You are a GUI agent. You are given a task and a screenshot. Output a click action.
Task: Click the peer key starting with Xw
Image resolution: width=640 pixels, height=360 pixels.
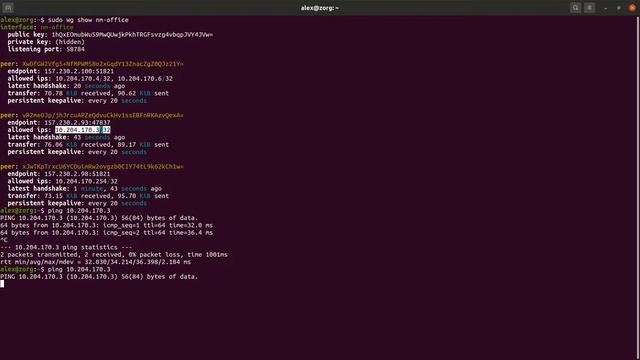click(x=103, y=64)
